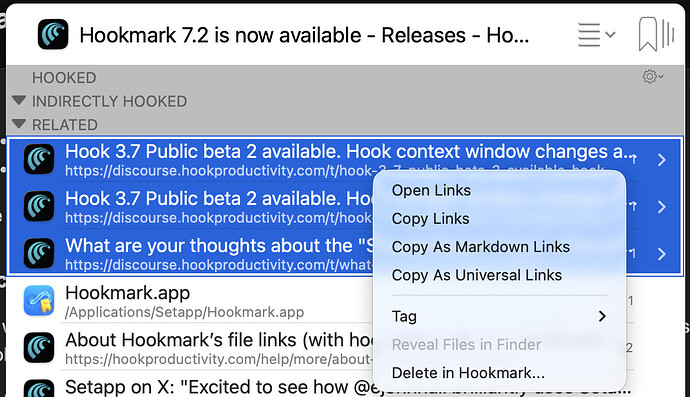Screen dimensions: 690x397
Task: Click the Hookmark icon in title bar
Action: click(x=53, y=34)
